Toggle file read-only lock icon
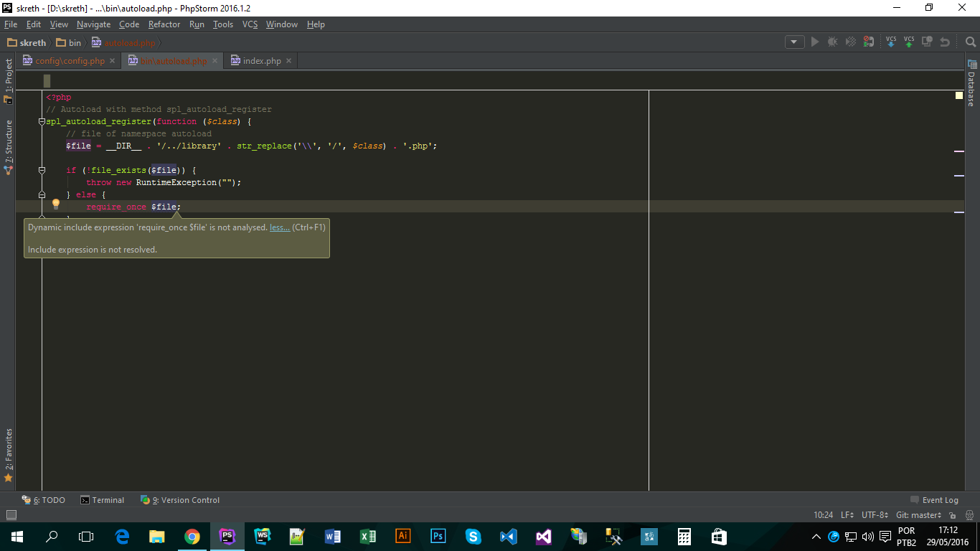 point(953,515)
